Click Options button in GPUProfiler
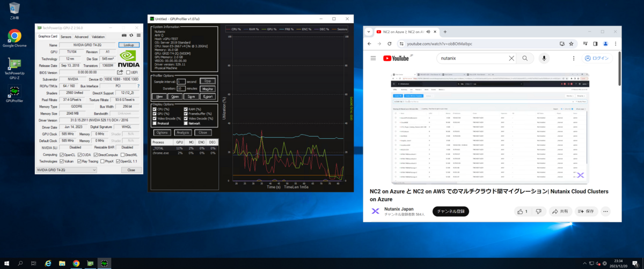The width and height of the screenshot is (644, 269). pyautogui.click(x=162, y=132)
